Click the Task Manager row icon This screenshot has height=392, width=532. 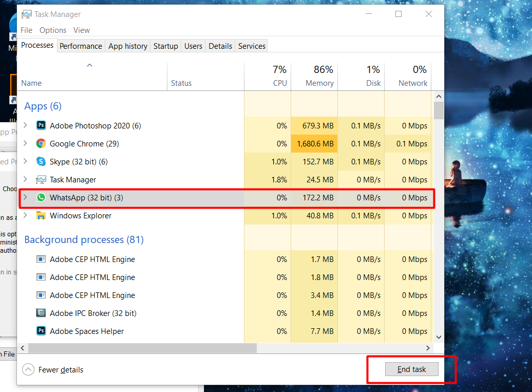point(41,179)
